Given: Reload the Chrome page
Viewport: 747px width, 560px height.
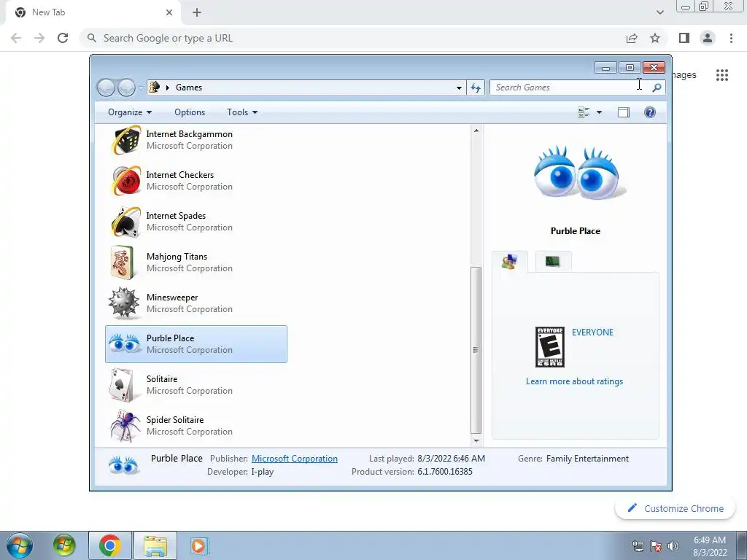Looking at the screenshot, I should 63,38.
